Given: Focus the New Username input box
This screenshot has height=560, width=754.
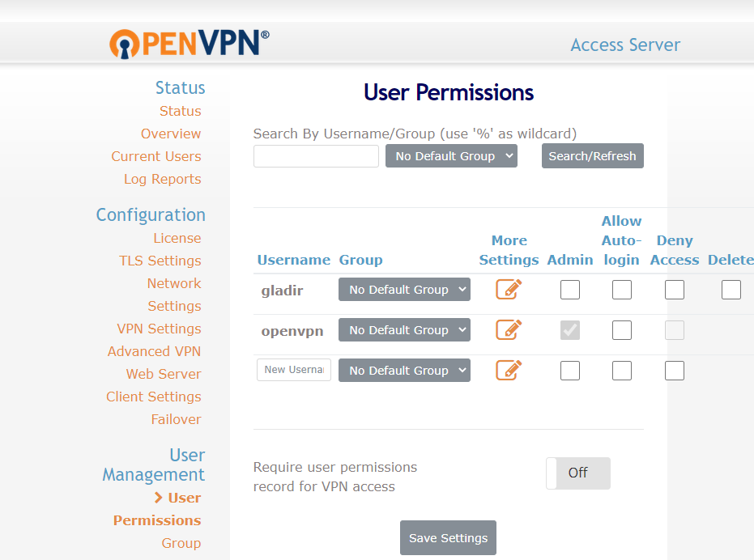Looking at the screenshot, I should [294, 370].
